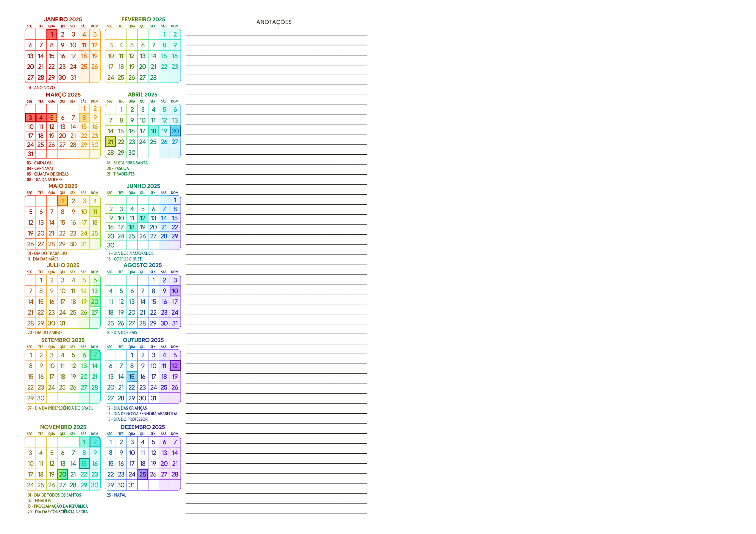Click the '18 - CORPUS CHRISTI' legend
This screenshot has height=534, width=756.
coord(125,259)
